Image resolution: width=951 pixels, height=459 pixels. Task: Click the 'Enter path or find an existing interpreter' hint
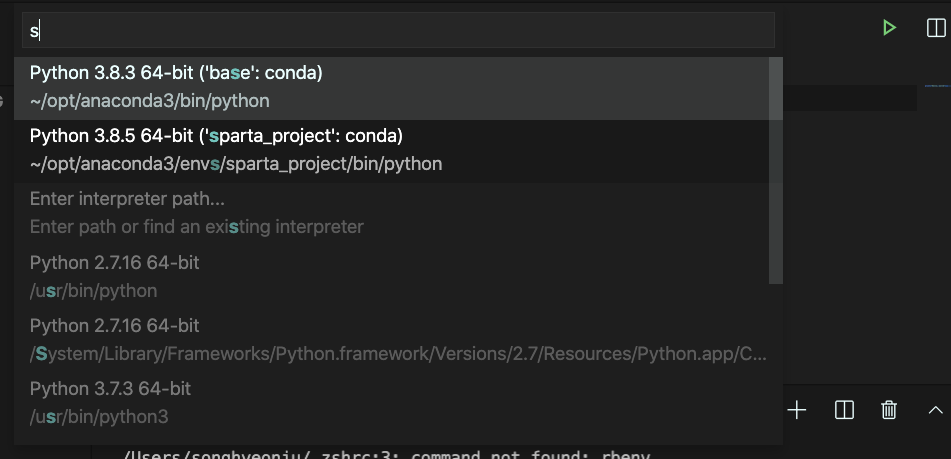(x=196, y=227)
